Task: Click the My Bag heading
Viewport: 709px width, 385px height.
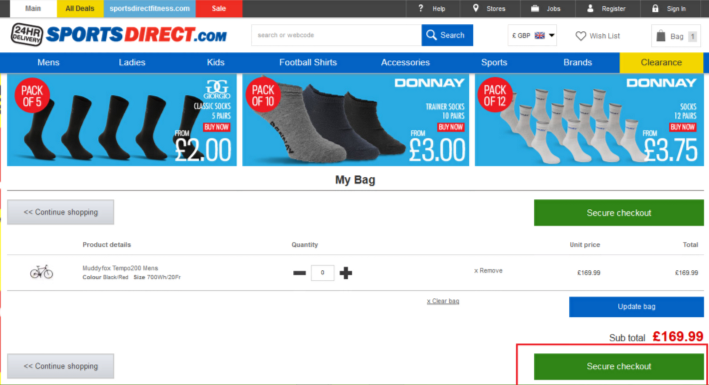Action: (355, 180)
